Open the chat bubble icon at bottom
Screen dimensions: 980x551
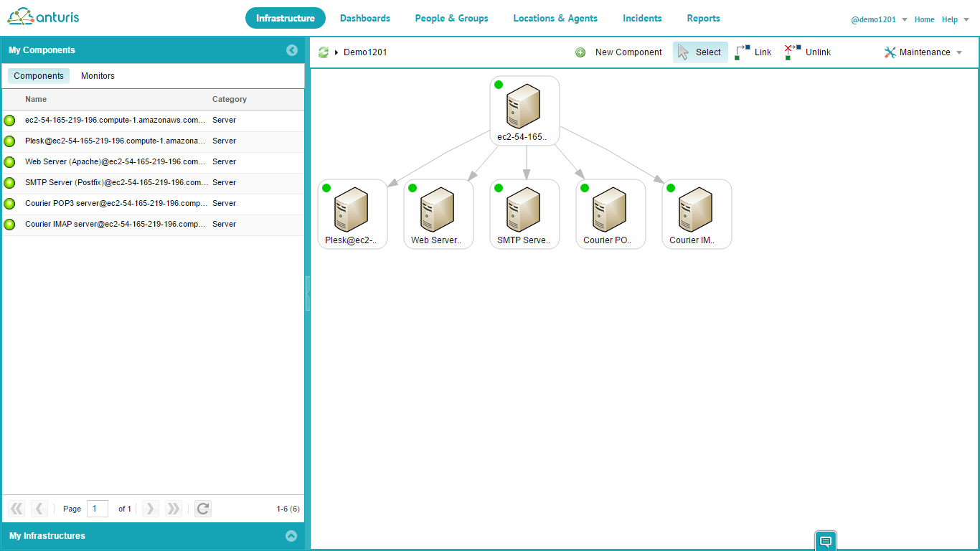point(826,541)
